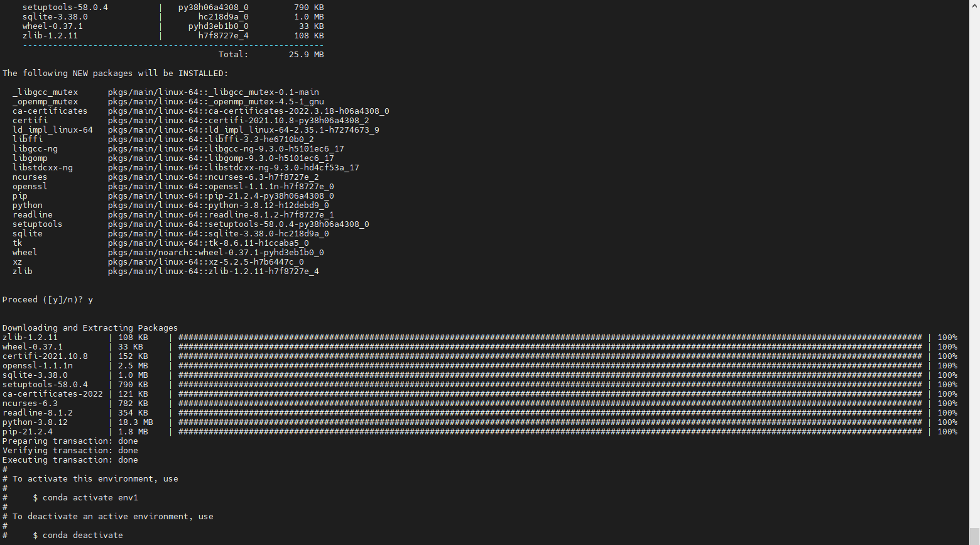980x545 pixels.
Task: Click 'hc218d9a_0' build string in top table
Action: (224, 17)
